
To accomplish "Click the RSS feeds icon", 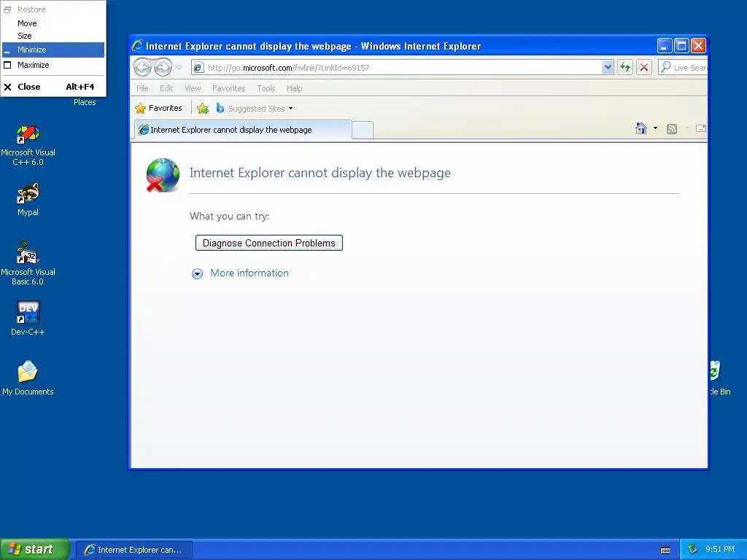I will (672, 128).
